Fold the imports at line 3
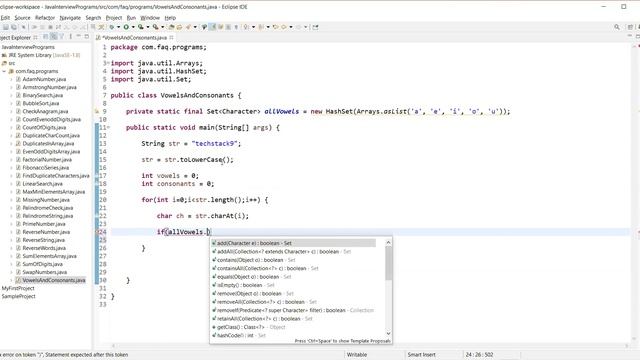Image resolution: width=640 pixels, height=360 pixels. [108, 63]
